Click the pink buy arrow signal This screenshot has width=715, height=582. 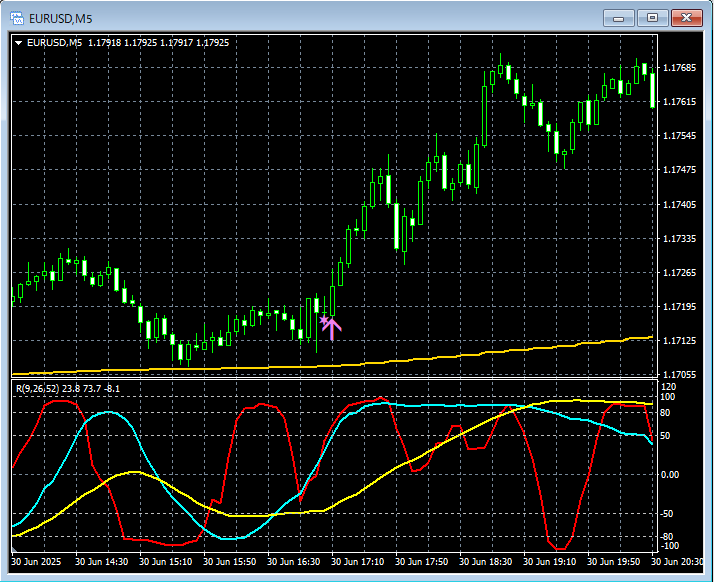(332, 329)
